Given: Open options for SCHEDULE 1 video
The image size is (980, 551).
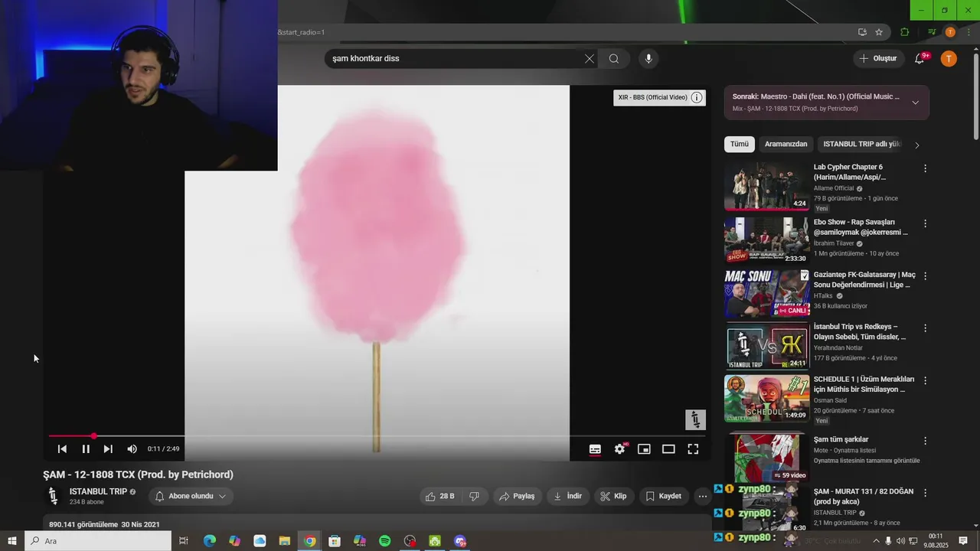Looking at the screenshot, I should click(x=925, y=380).
